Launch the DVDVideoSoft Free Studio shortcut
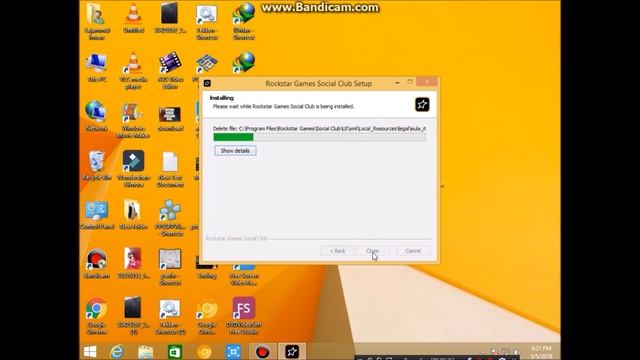This screenshot has width=640, height=360. pos(244,315)
